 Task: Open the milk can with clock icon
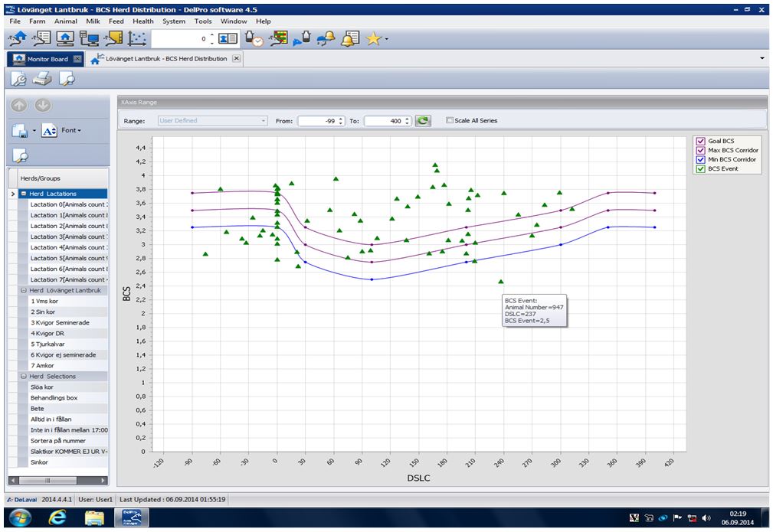click(254, 38)
